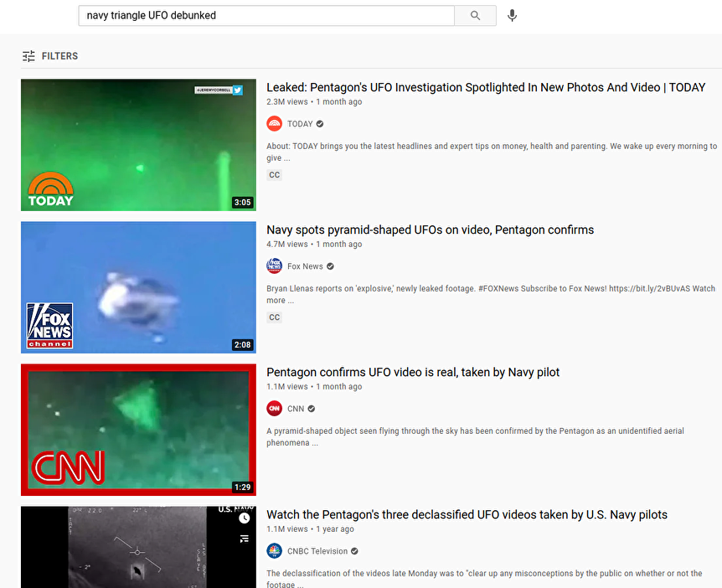Click description starting 'About: TODAY brings you'
This screenshot has width=722, height=588.
click(492, 152)
